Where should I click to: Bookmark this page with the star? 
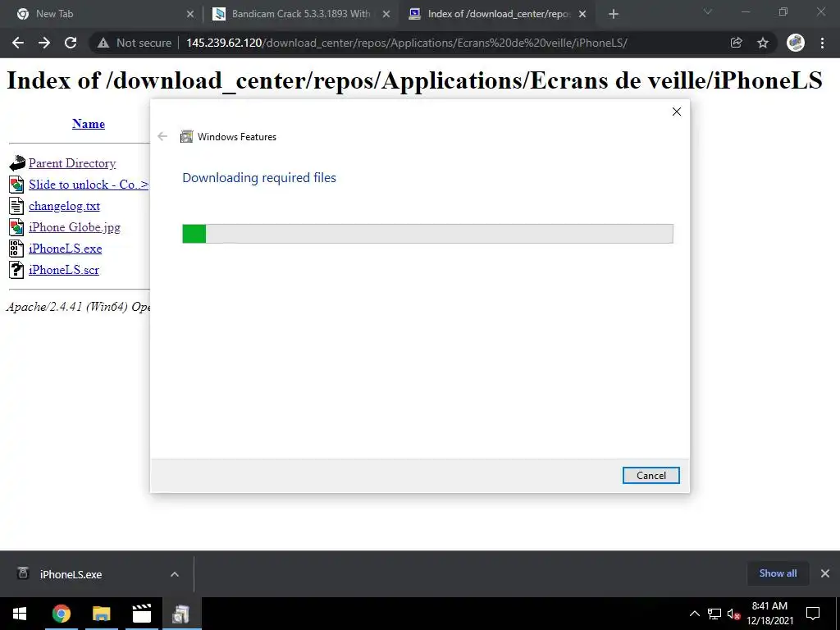[763, 43]
